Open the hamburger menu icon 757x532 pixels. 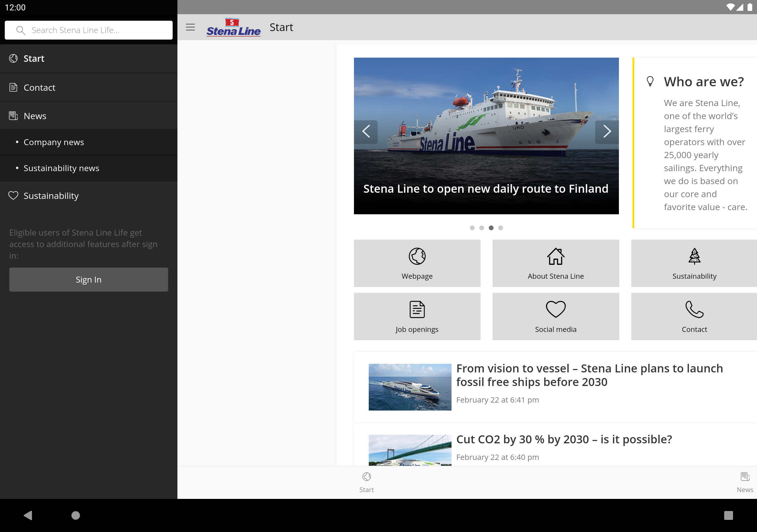pos(190,27)
